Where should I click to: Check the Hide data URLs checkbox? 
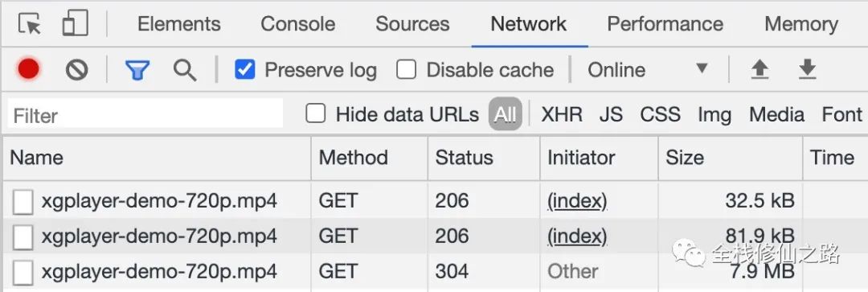(x=316, y=114)
